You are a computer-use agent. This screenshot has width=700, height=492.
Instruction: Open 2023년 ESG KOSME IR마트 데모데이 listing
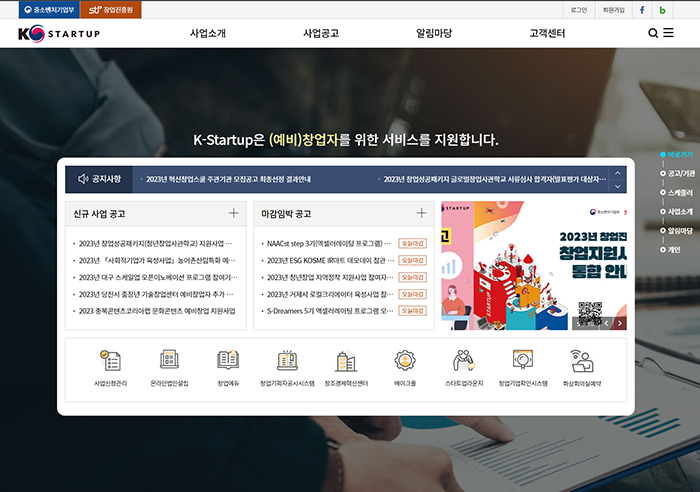(330, 260)
